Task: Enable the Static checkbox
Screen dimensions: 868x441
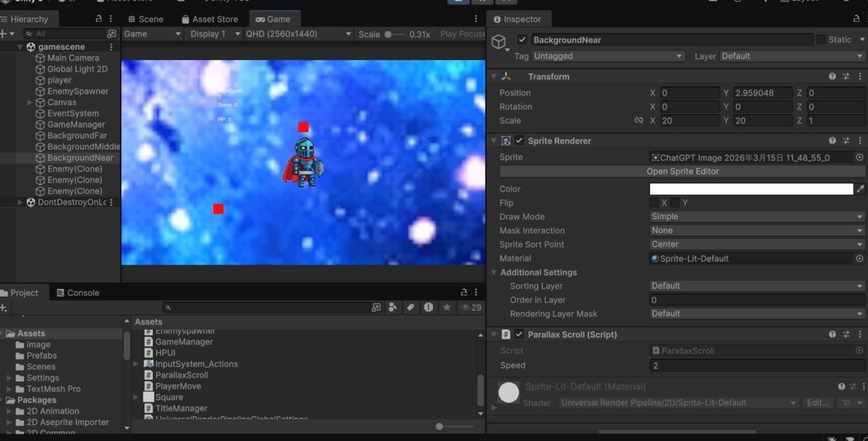Action: (821, 40)
